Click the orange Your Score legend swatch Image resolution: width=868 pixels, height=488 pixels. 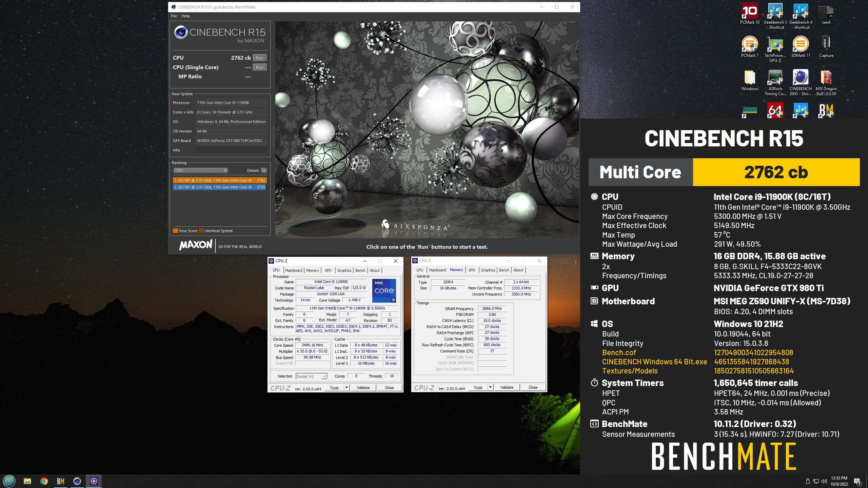175,231
